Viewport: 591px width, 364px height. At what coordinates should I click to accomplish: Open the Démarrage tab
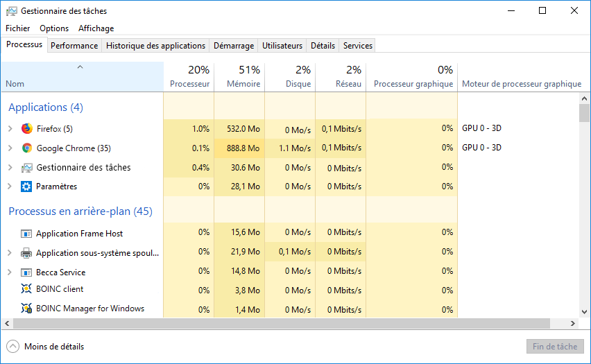[x=234, y=46]
